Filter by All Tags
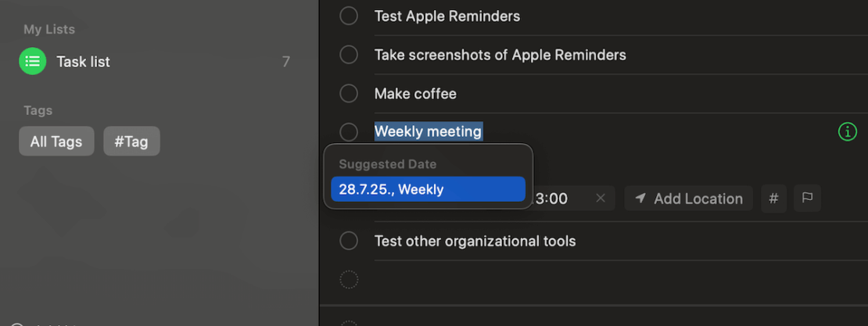 click(56, 142)
